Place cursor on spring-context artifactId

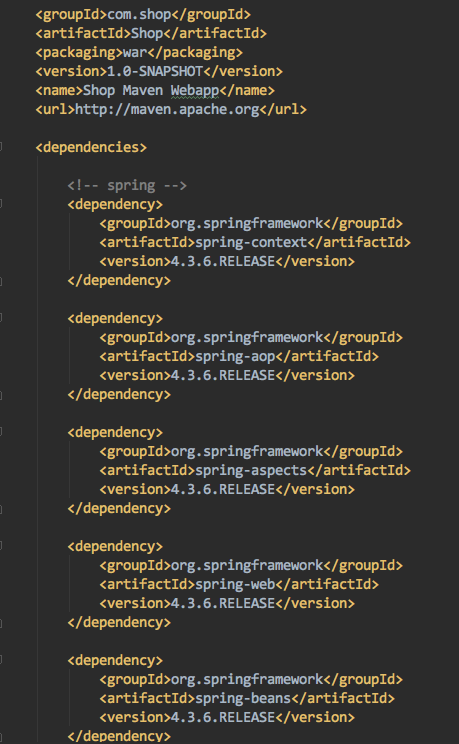point(251,242)
